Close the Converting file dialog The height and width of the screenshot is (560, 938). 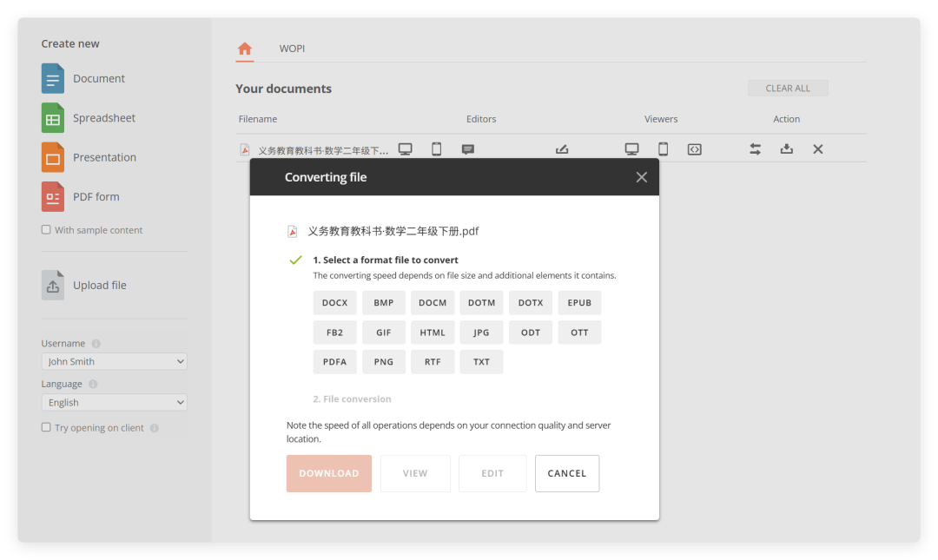click(641, 177)
